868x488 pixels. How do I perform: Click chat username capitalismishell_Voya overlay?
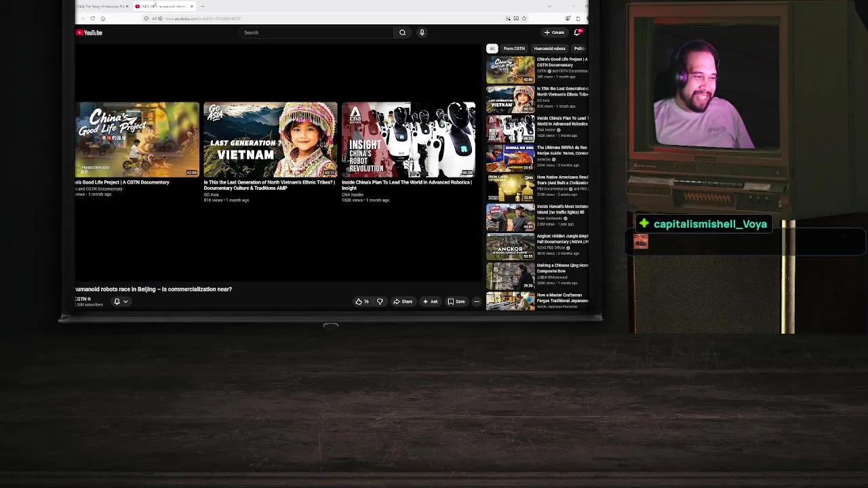click(710, 224)
